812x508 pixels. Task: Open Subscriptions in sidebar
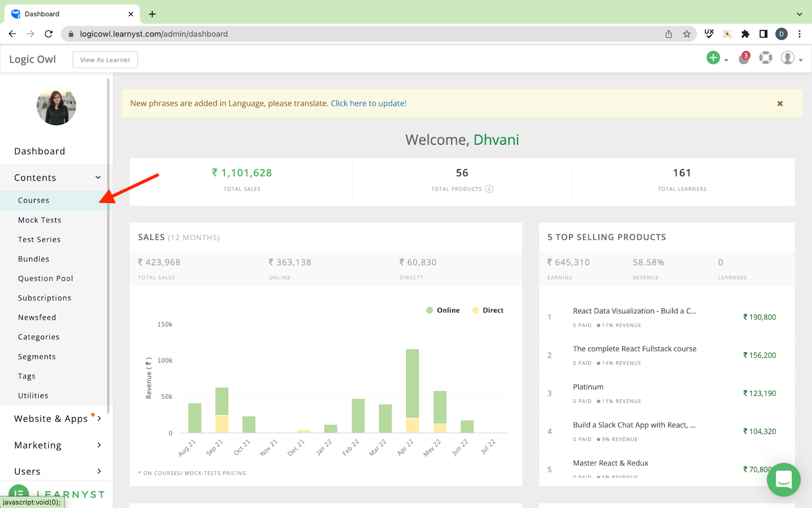[x=45, y=298]
